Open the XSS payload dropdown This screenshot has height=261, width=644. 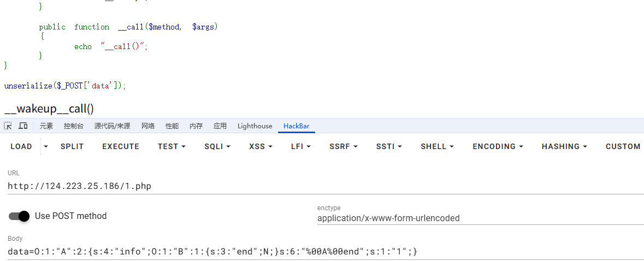click(x=261, y=146)
